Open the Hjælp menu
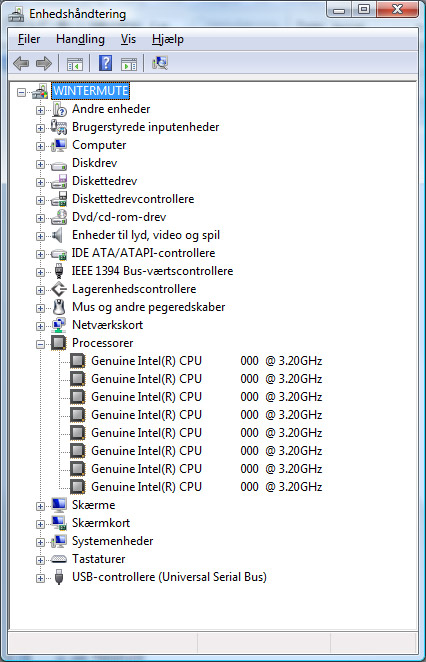This screenshot has height=662, width=426. click(168, 39)
